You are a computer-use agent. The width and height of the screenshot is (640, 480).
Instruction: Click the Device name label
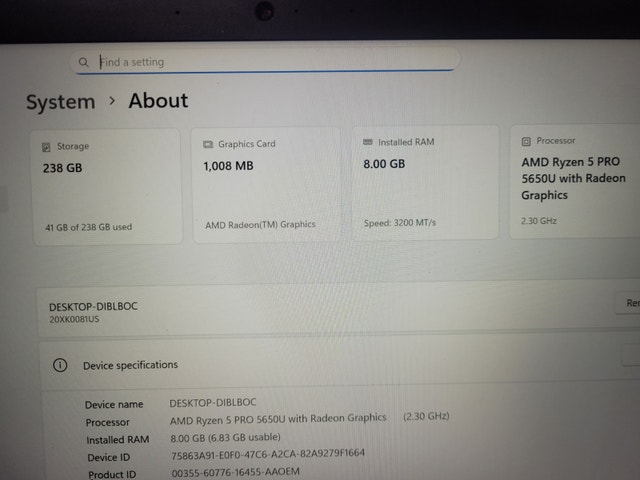coord(114,404)
